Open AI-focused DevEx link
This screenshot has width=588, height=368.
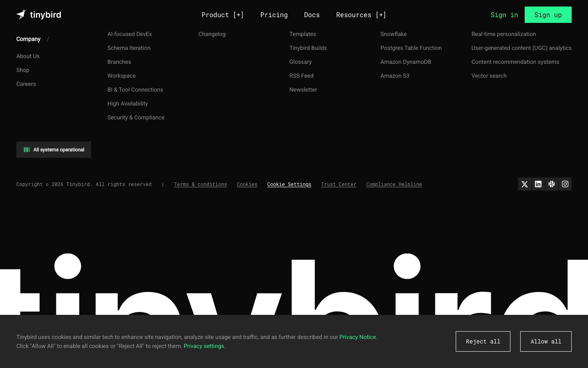129,34
